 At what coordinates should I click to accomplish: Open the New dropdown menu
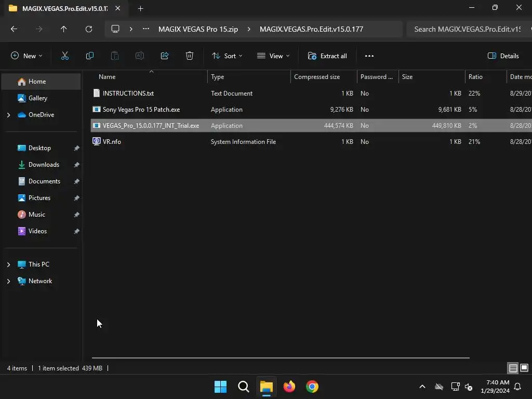[26, 56]
